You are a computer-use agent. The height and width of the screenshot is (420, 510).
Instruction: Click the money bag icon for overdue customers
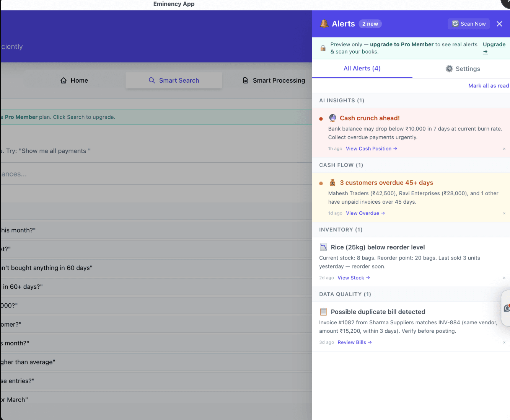332,183
